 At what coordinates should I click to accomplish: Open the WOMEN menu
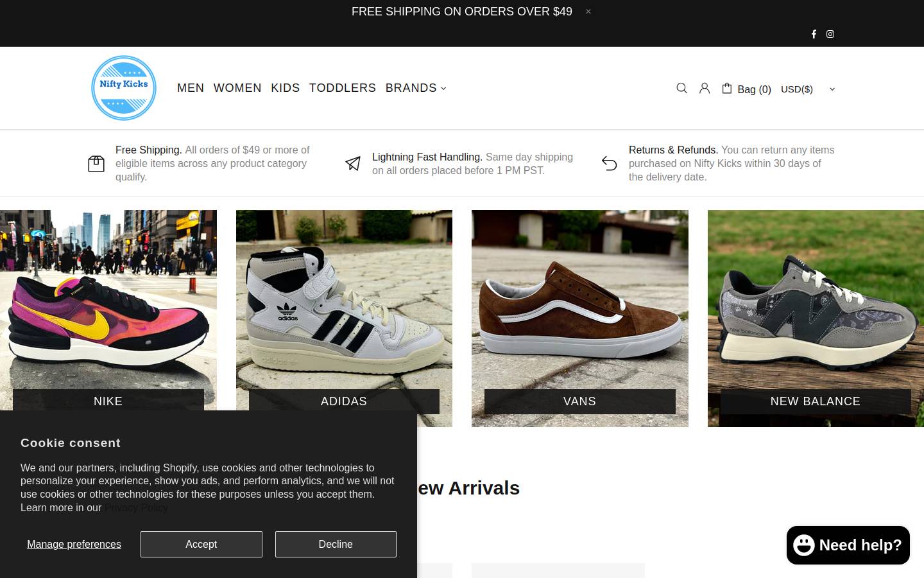click(x=237, y=88)
